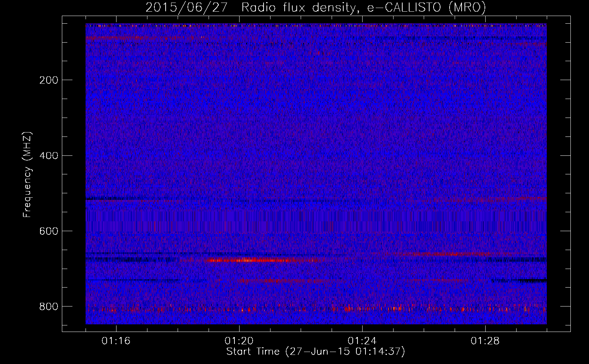The height and width of the screenshot is (364, 589).
Task: Click the 01:24 time tick label
Action: pos(362,341)
